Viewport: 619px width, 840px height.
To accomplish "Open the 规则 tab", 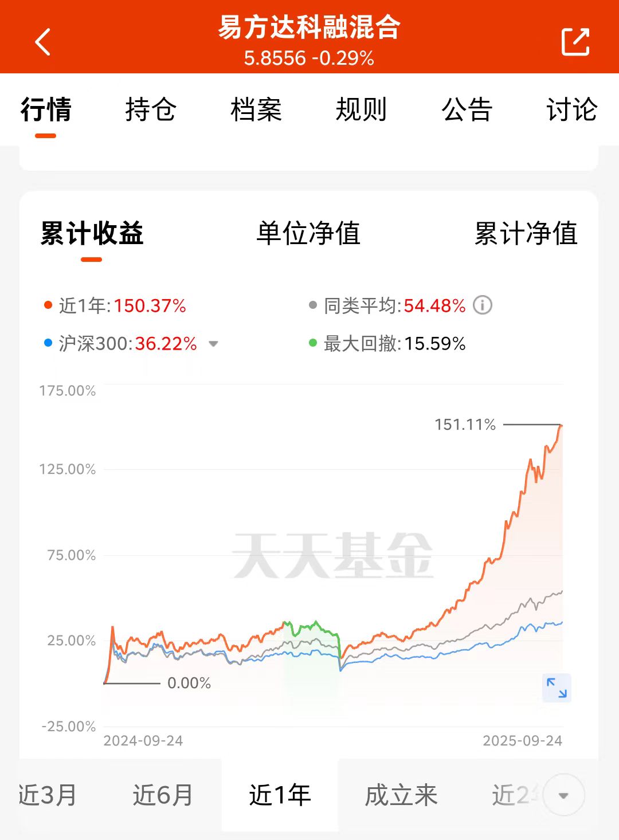I will coord(361,109).
